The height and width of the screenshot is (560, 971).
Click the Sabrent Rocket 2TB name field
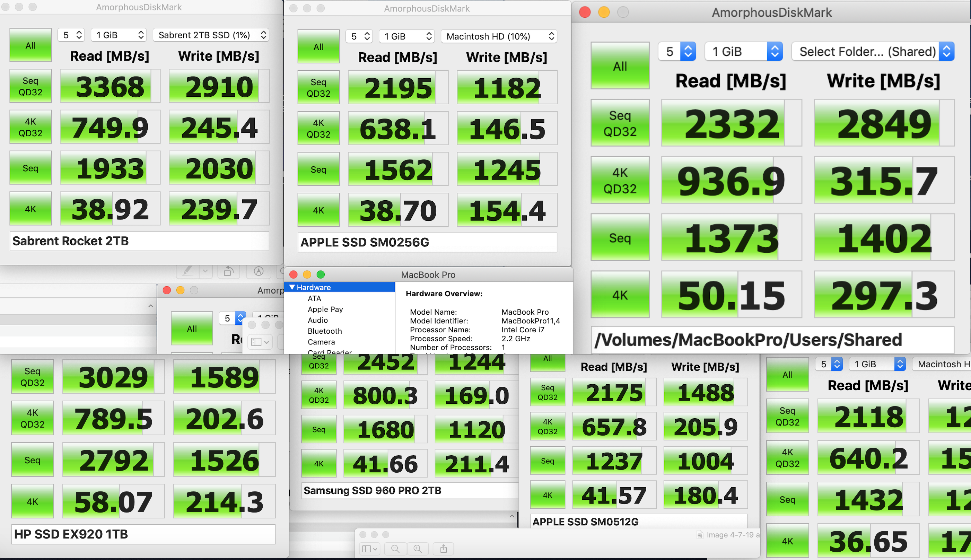coord(139,241)
